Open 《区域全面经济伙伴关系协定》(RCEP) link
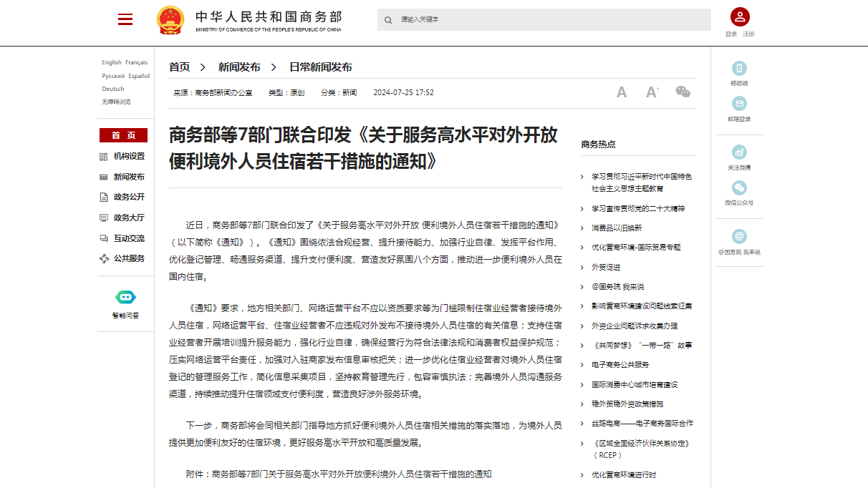 (x=640, y=449)
